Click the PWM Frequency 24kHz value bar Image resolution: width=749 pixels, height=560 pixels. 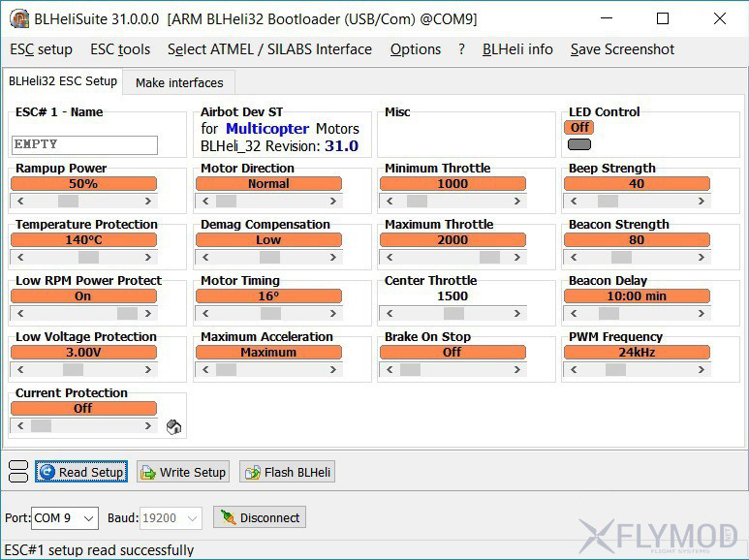tap(637, 352)
